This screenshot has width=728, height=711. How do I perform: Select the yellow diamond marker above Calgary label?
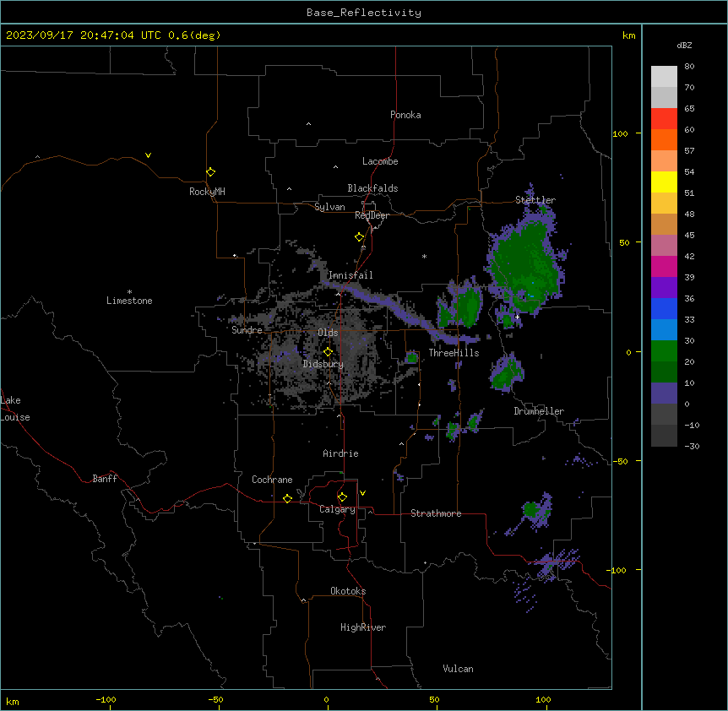[342, 497]
